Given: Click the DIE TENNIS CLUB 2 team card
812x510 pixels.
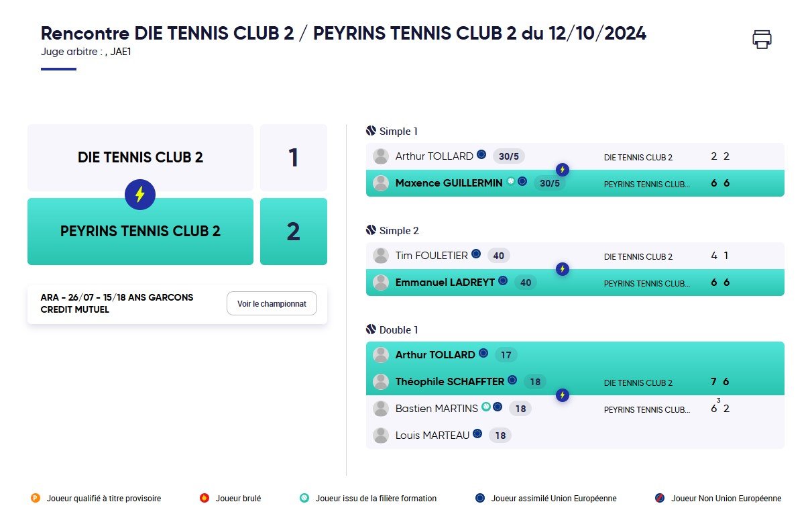Looking at the screenshot, I should pos(140,158).
